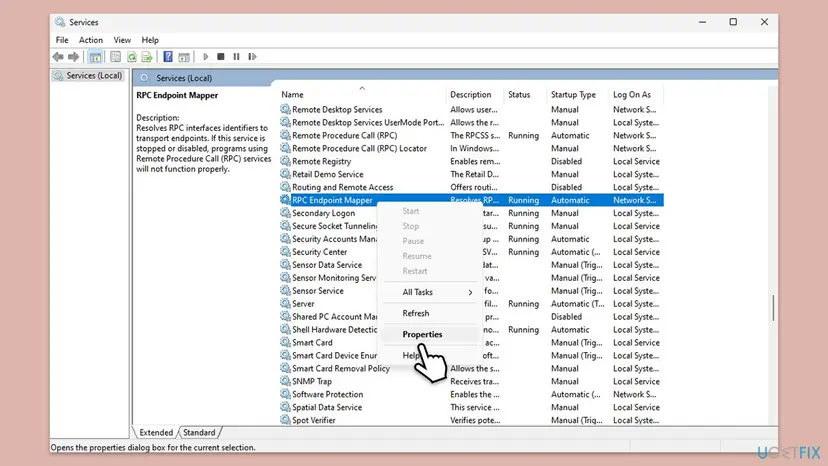Click gear icon beside Smart Card
This screenshot has height=466, width=828.
pyautogui.click(x=285, y=342)
